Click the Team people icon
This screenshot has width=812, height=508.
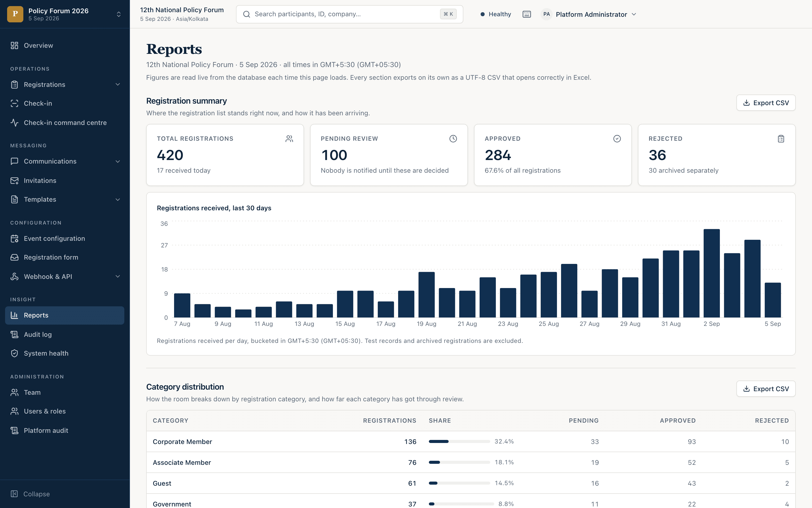point(14,392)
